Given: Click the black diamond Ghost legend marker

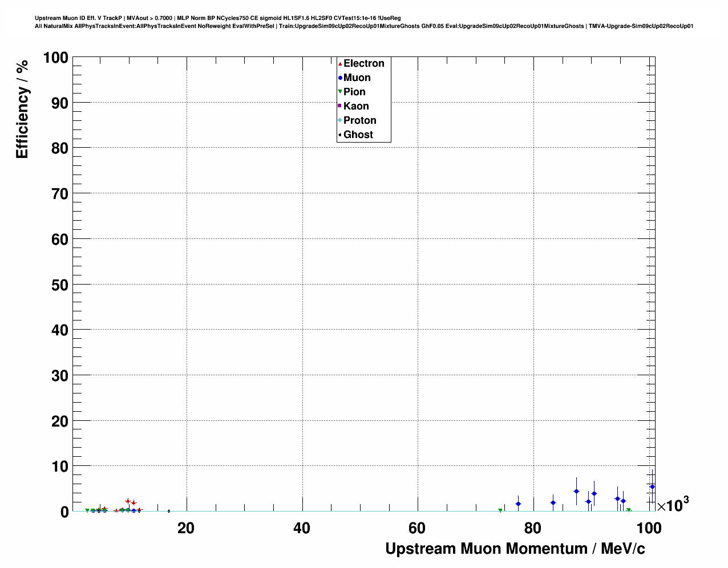Looking at the screenshot, I should pos(340,135).
